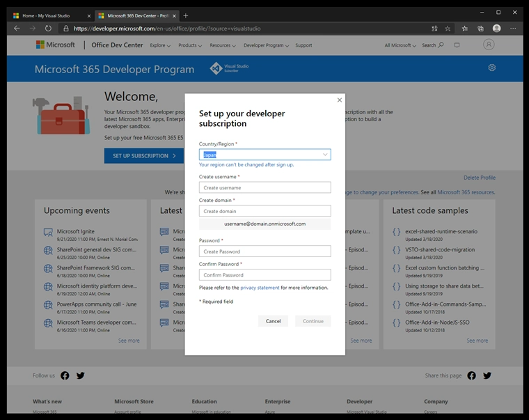529x420 pixels.
Task: Open the privacy statement link
Action: (260, 288)
